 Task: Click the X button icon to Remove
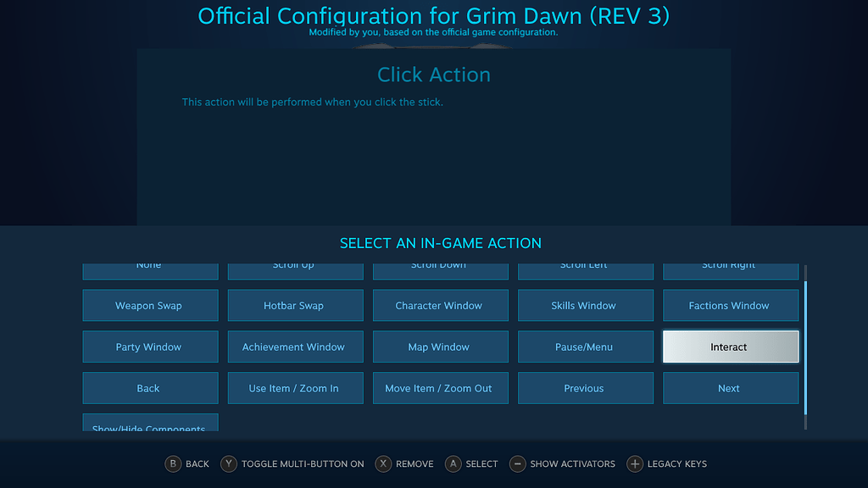(383, 463)
